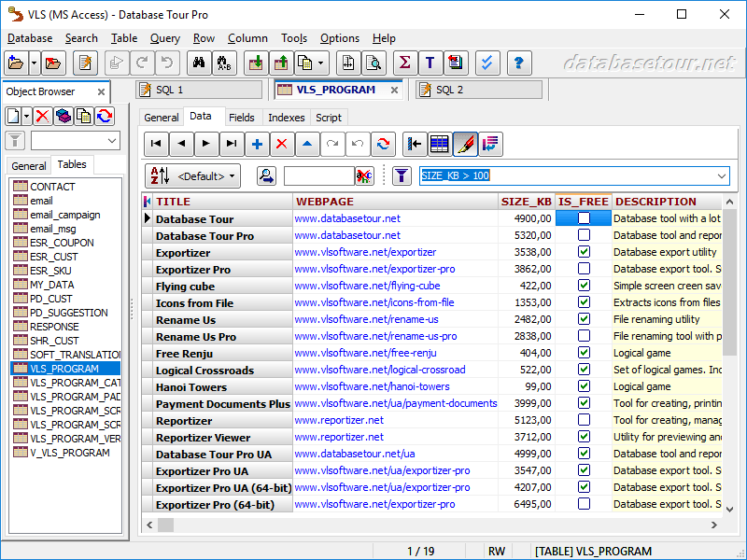Select the ESR_COUPON table in Object Browser
The height and width of the screenshot is (560, 747).
(x=62, y=243)
